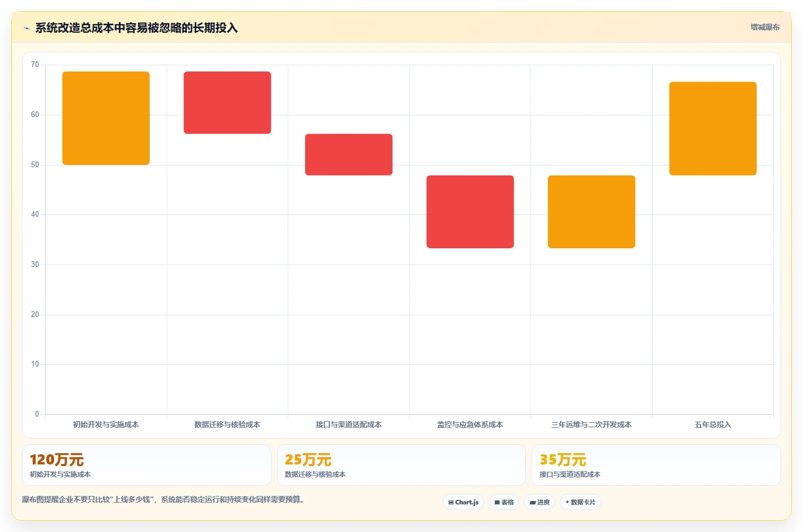Select the red 数据迁移与核验成本 bar
Viewport: 803px width, 532px height.
(227, 102)
